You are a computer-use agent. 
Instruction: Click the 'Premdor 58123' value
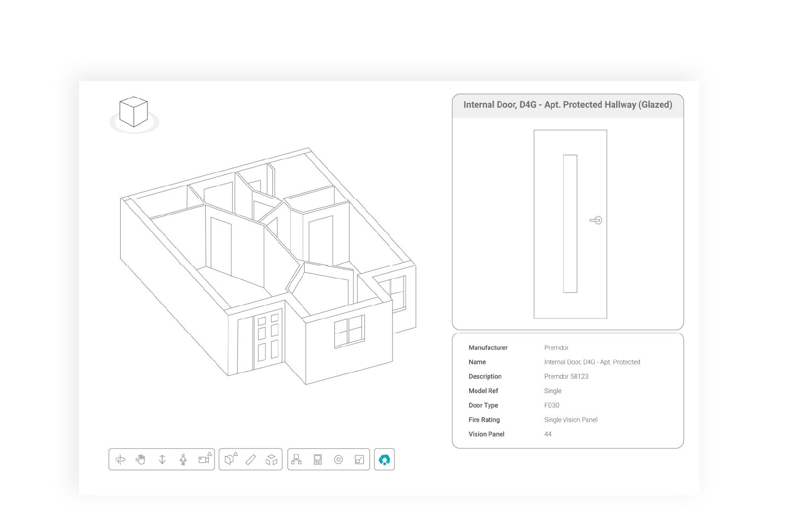[566, 376]
